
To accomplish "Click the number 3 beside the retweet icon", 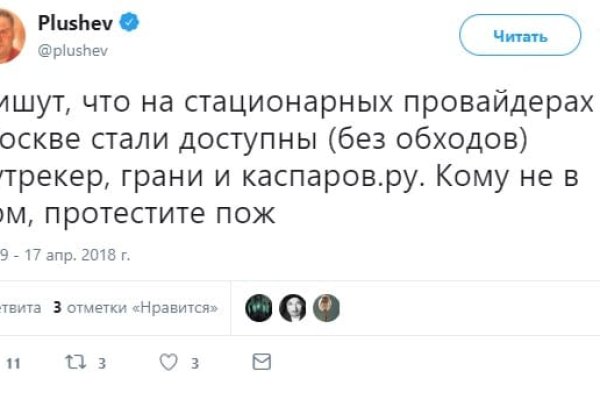I will pos(102,362).
